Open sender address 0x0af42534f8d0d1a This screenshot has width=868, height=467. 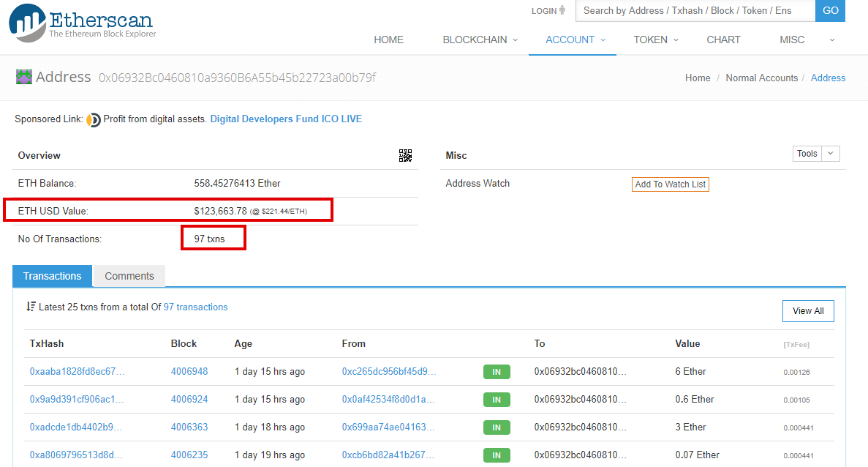click(x=388, y=400)
